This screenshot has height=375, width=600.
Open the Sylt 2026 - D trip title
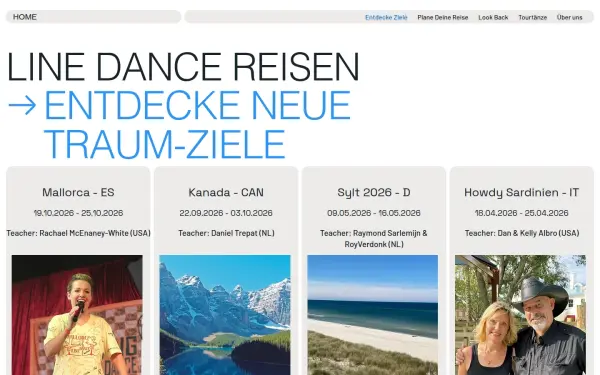click(x=374, y=192)
